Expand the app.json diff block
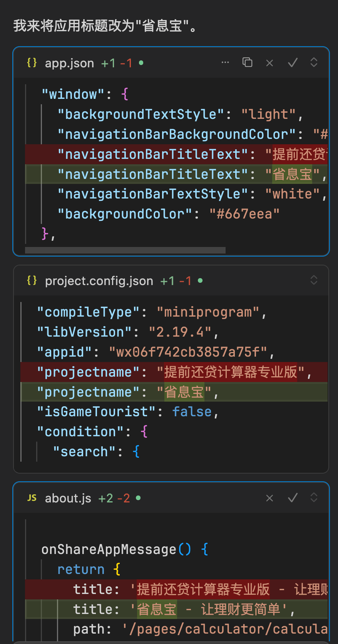This screenshot has height=644, width=338. (314, 62)
